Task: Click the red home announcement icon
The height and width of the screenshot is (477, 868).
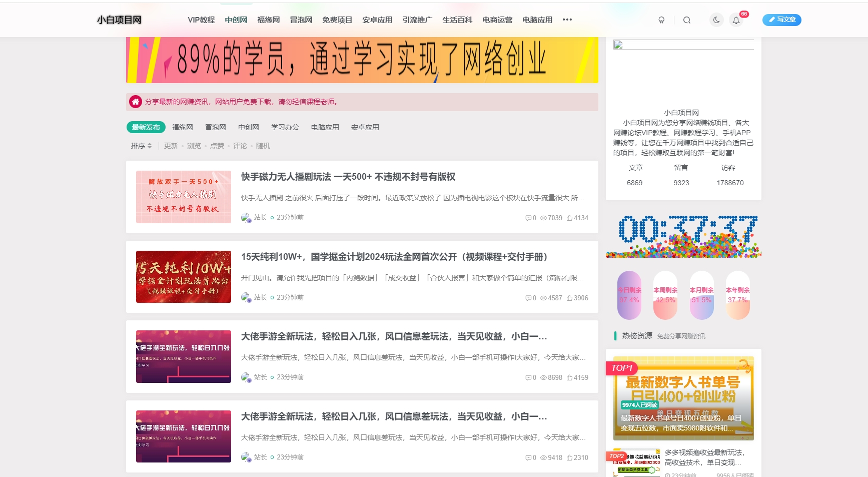Action: 135,101
